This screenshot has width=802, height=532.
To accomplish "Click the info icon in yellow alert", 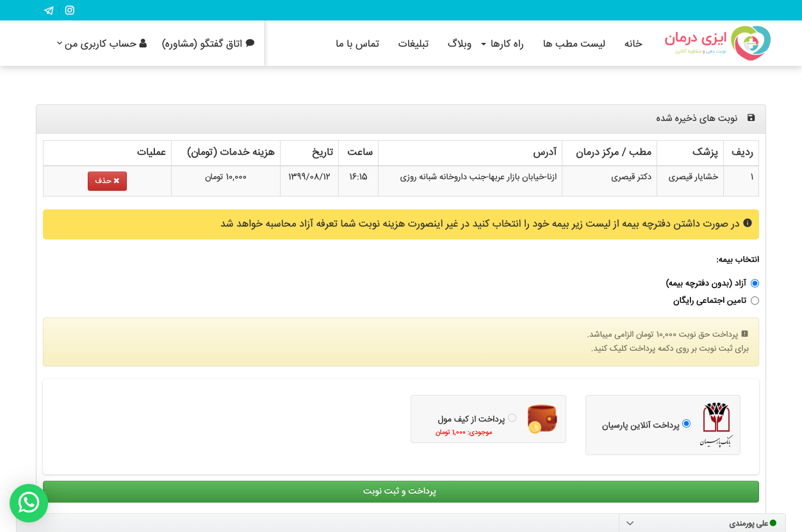I will [747, 223].
